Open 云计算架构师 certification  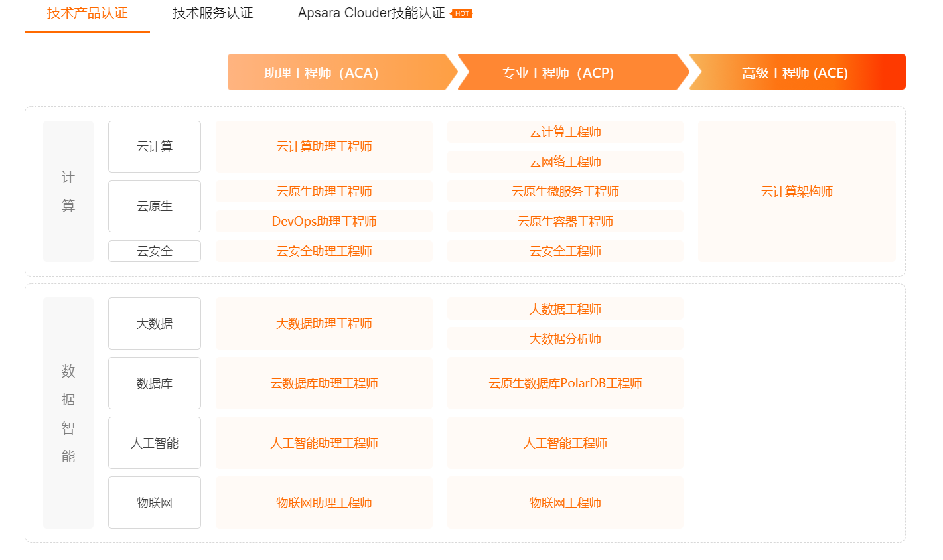797,192
